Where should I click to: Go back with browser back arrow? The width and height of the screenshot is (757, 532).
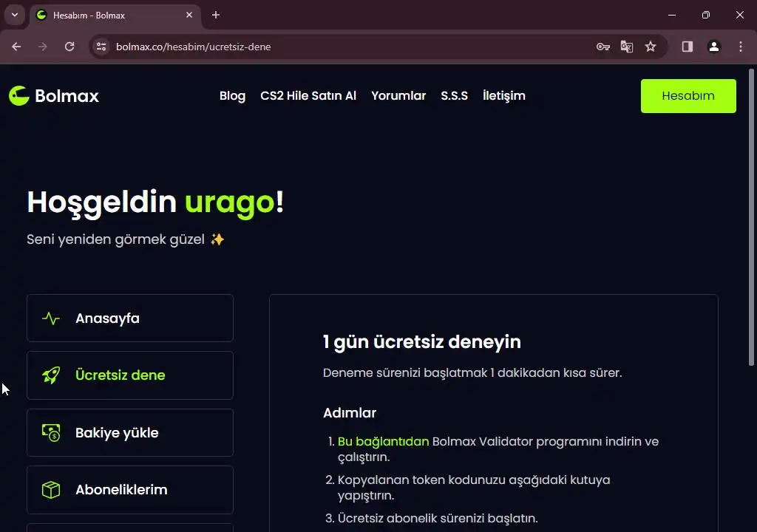coord(16,47)
